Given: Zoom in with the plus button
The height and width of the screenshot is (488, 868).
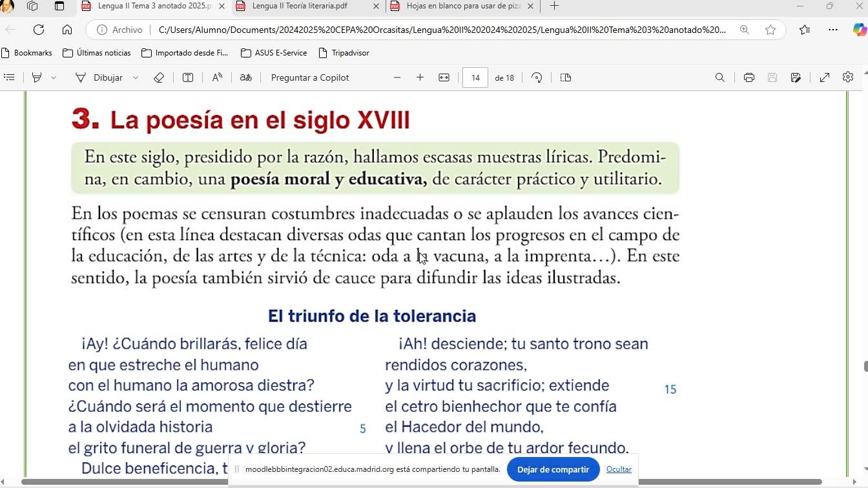Looking at the screenshot, I should 420,77.
